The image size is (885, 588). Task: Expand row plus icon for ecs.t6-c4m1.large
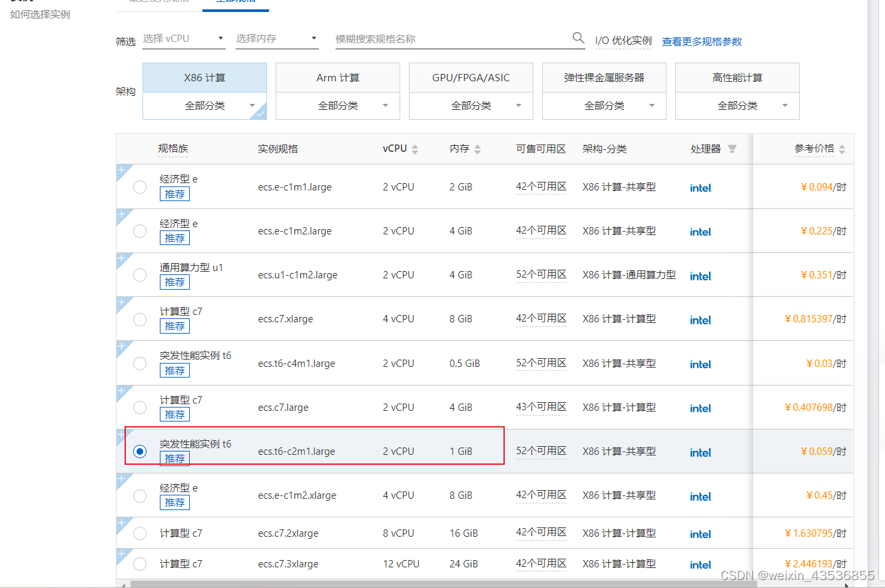tap(121, 346)
